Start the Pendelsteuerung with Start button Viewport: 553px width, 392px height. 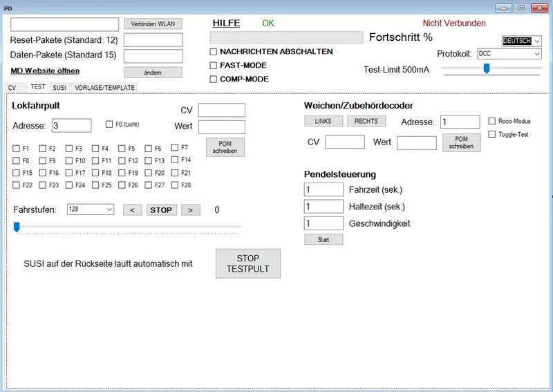click(324, 240)
